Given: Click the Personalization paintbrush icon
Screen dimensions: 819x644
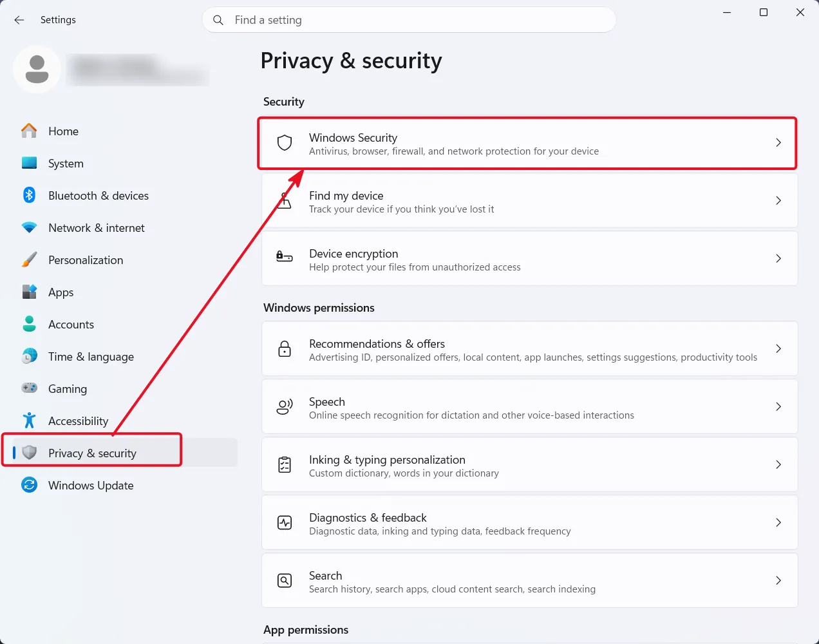Looking at the screenshot, I should pos(29,260).
